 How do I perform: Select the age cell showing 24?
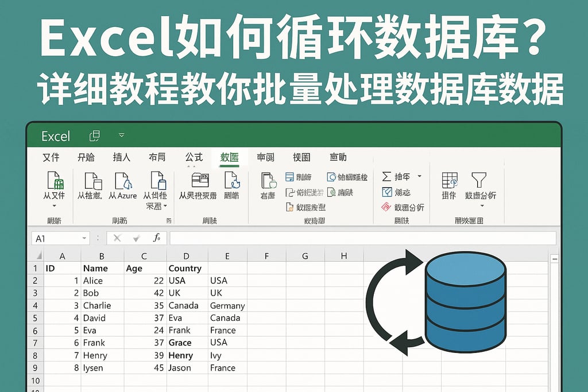pos(145,331)
